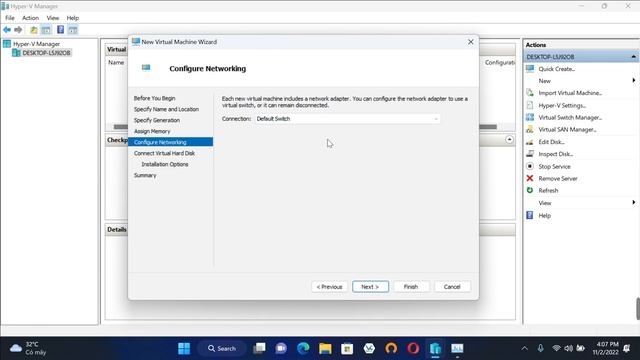This screenshot has width=640, height=360.
Task: Collapse the Checkpoints panel arrow
Action: pos(509,140)
